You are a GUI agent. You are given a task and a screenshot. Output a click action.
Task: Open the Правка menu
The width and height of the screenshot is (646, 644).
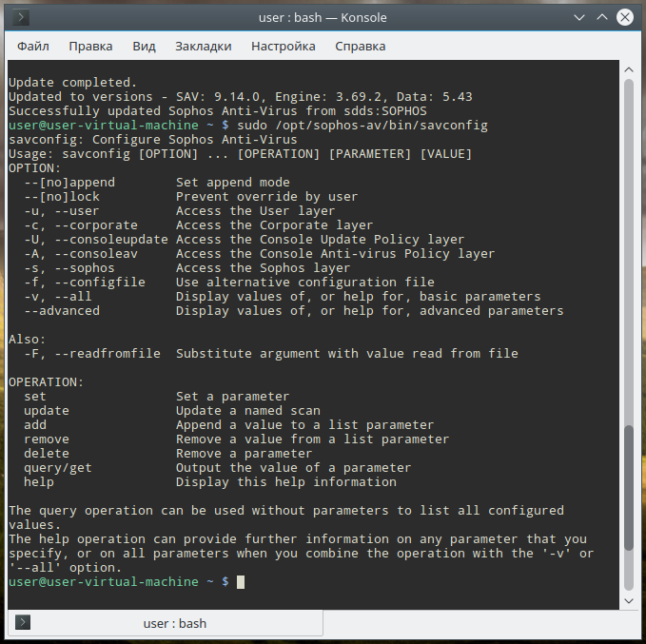pos(90,47)
